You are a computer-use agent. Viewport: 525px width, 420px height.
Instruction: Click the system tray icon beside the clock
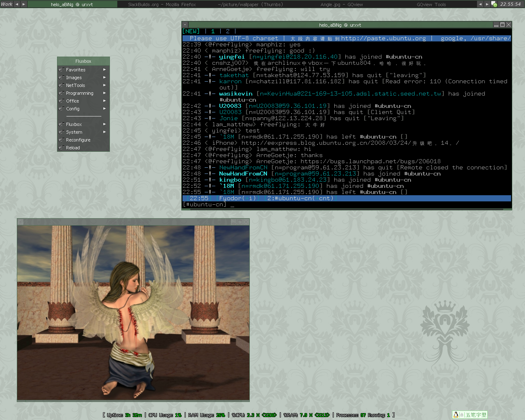pyautogui.click(x=494, y=4)
